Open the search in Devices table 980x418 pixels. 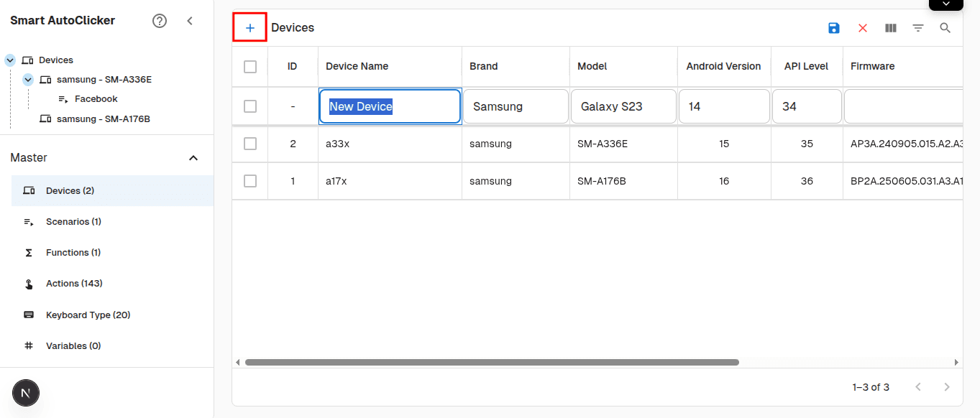coord(945,28)
